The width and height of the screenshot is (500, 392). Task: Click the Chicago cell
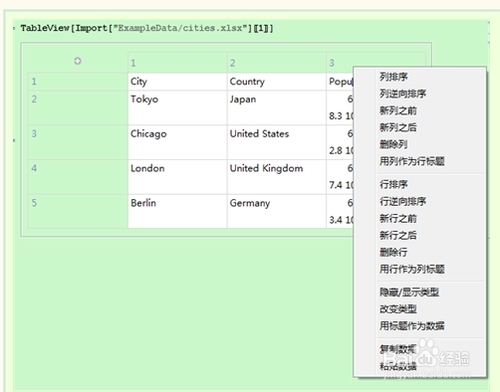[177, 142]
